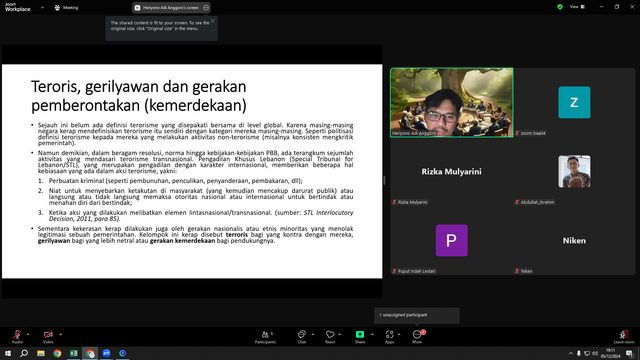This screenshot has height=360, width=640.
Task: Click the slide title 'Teroris, gerilyawan dan gerakan'
Action: [x=139, y=87]
